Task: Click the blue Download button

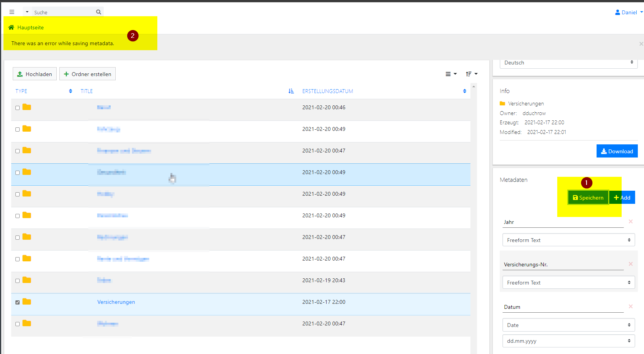Action: click(617, 151)
